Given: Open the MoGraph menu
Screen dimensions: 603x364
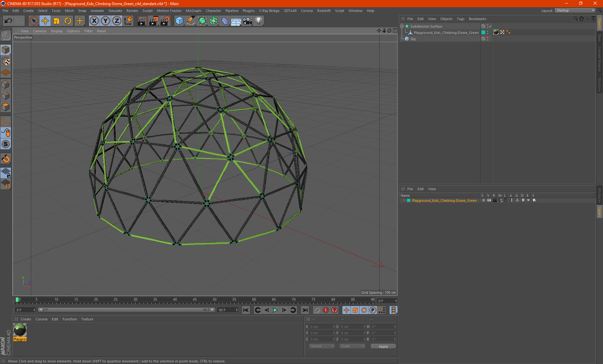Looking at the screenshot, I should coord(193,11).
